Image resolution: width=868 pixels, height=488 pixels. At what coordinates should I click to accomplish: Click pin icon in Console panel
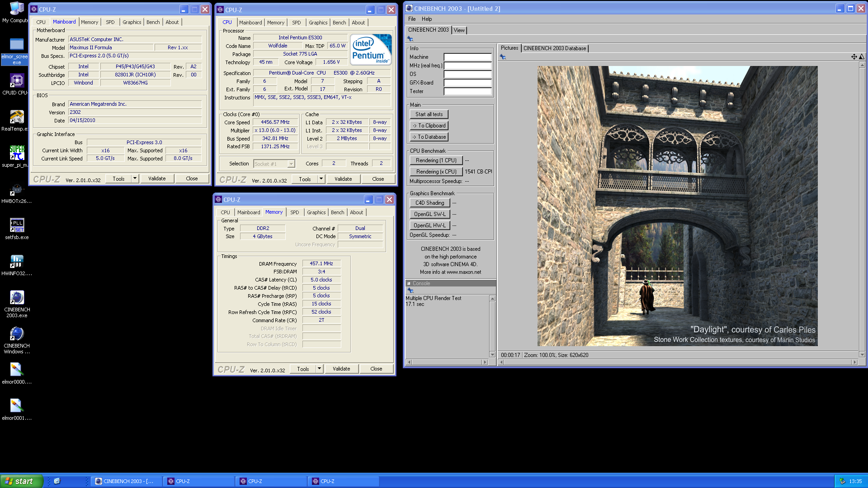coord(410,291)
